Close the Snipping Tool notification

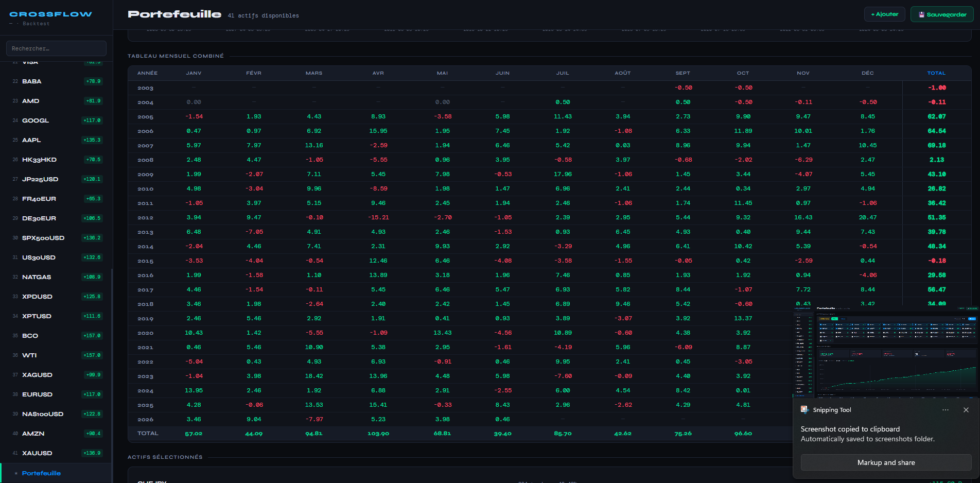(x=966, y=410)
